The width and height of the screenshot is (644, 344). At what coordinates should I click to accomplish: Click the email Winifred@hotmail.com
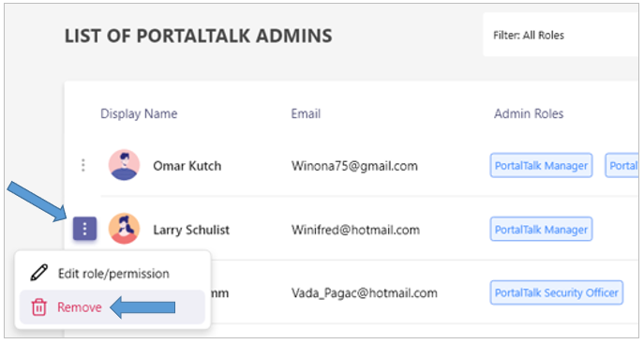coord(355,230)
